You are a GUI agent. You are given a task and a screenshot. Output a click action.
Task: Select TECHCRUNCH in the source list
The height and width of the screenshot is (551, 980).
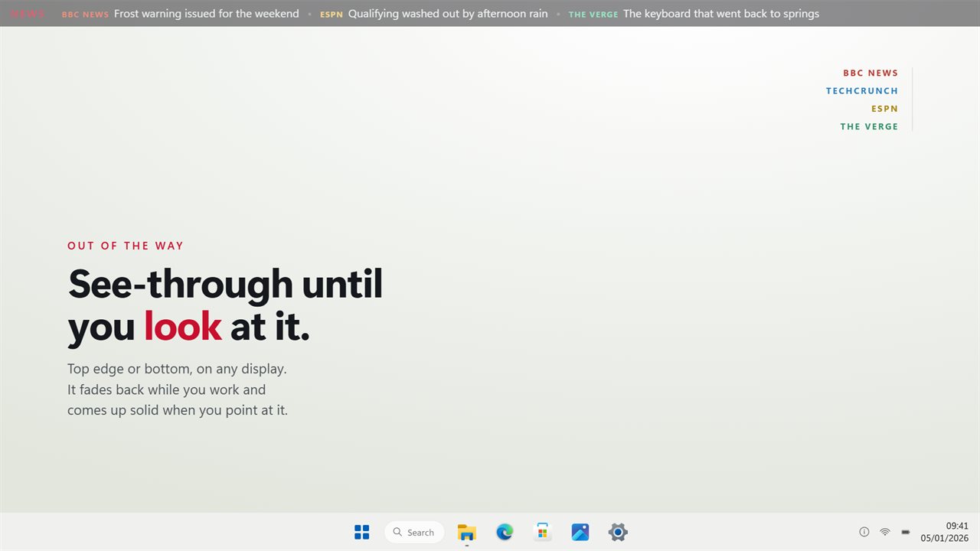tap(862, 91)
